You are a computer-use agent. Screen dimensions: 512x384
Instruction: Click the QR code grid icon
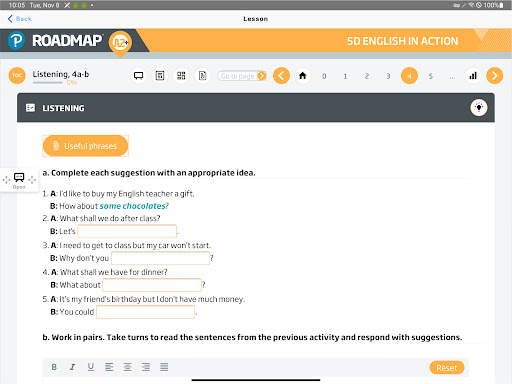pyautogui.click(x=181, y=76)
